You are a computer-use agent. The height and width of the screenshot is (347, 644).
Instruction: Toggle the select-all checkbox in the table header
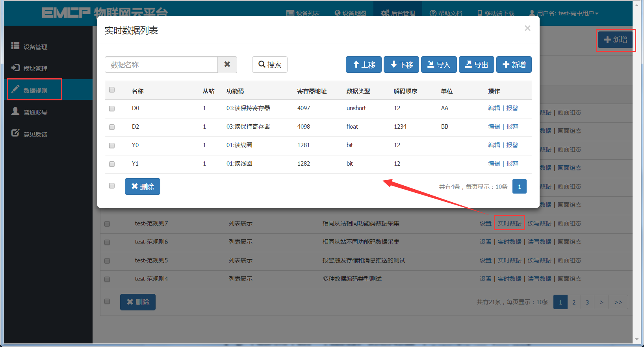pos(112,90)
